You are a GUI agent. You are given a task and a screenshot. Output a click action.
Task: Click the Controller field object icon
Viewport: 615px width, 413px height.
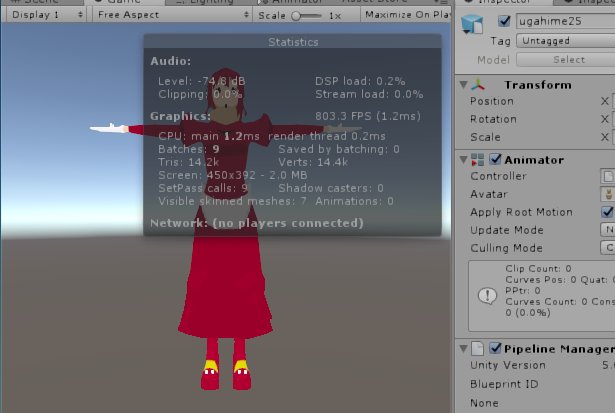click(608, 176)
